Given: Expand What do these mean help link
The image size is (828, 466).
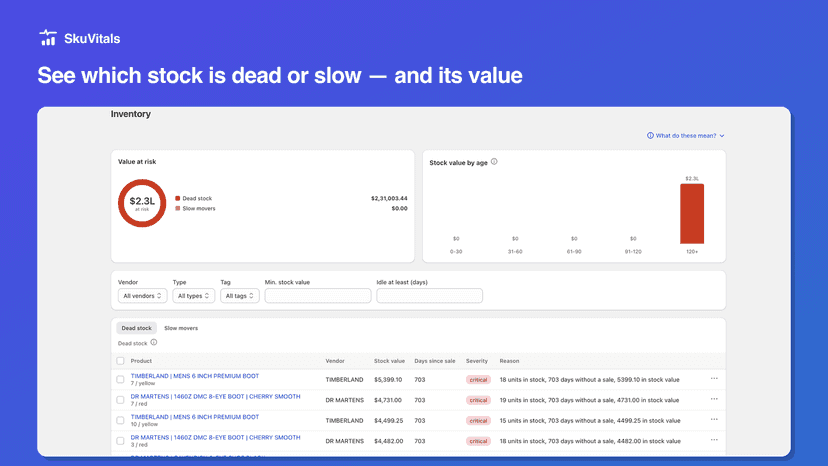Looking at the screenshot, I should [x=686, y=136].
